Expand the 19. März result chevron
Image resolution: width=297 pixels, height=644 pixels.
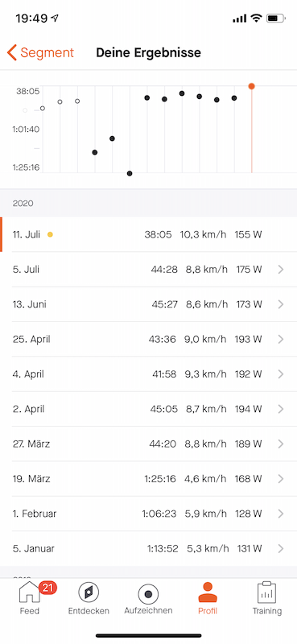281,479
